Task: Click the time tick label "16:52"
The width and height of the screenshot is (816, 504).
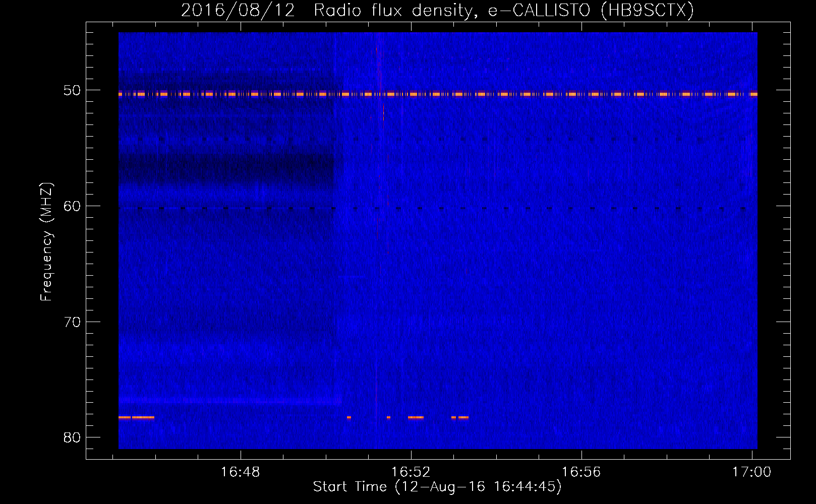Action: [411, 472]
